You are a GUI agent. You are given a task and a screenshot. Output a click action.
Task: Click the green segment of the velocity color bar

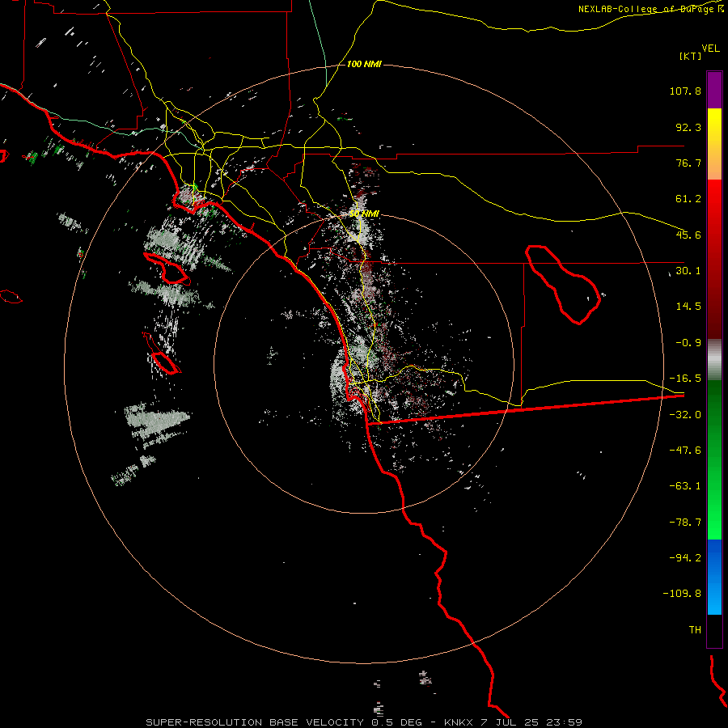tap(714, 459)
